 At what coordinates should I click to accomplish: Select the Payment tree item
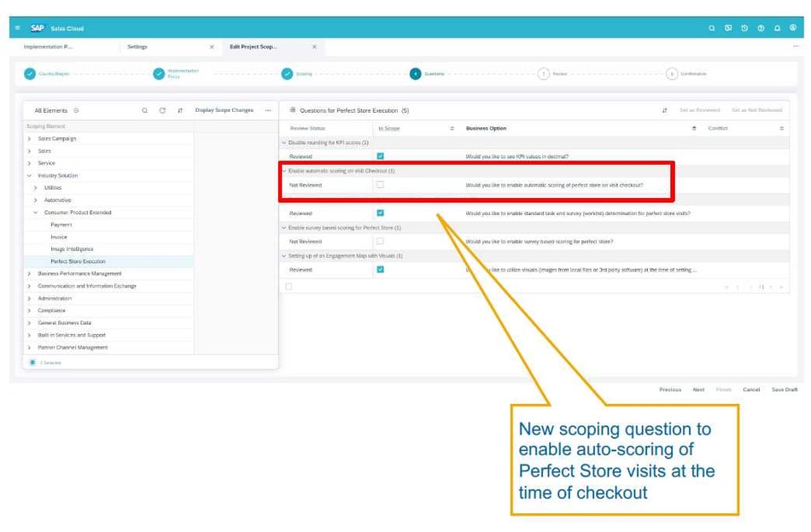pyautogui.click(x=61, y=225)
